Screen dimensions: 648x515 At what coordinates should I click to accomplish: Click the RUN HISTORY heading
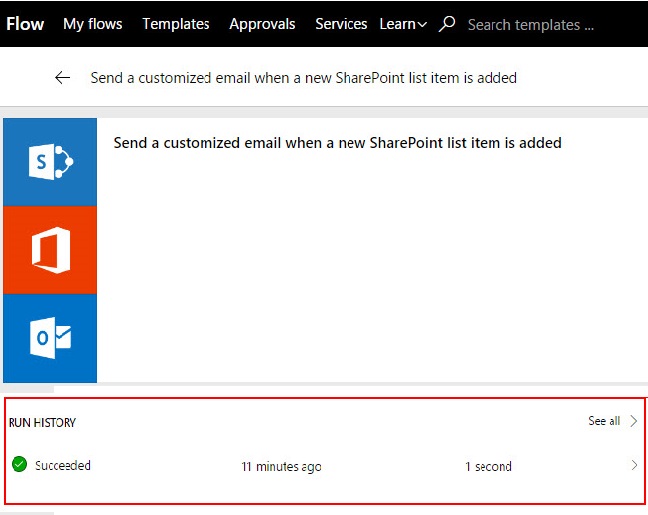(42, 422)
